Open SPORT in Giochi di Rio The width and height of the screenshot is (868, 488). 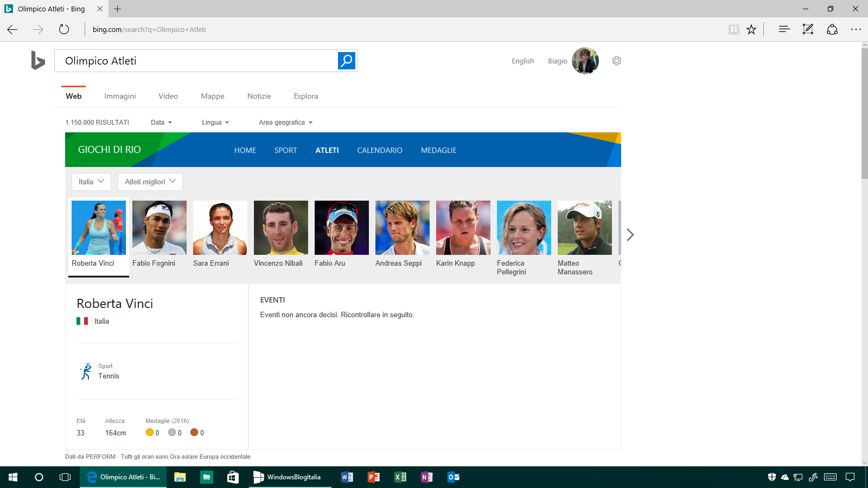click(286, 150)
